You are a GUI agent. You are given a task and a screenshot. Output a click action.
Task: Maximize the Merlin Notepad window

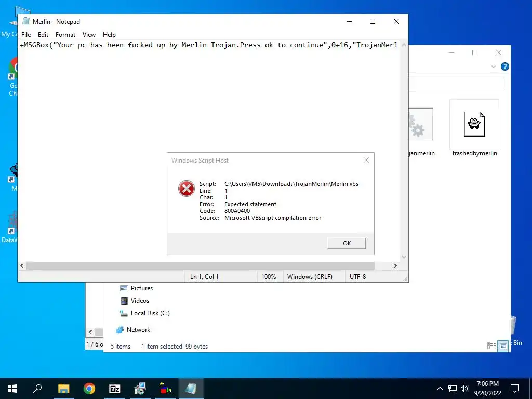[x=372, y=21]
